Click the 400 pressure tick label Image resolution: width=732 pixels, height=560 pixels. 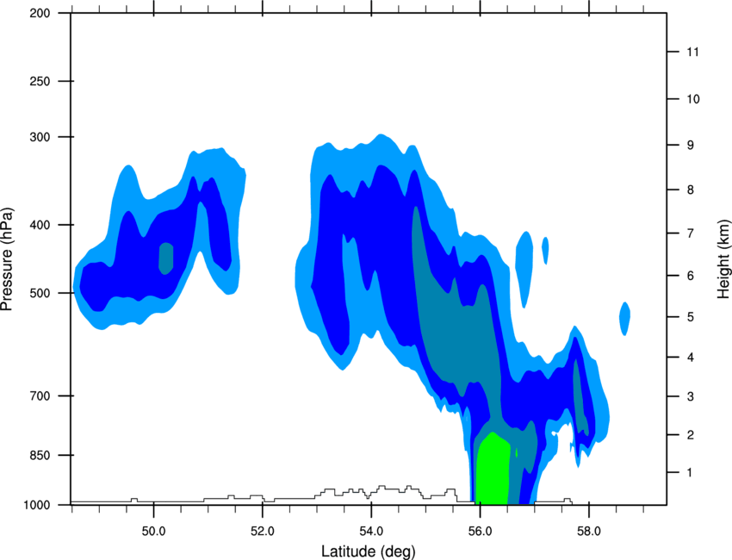coord(40,225)
